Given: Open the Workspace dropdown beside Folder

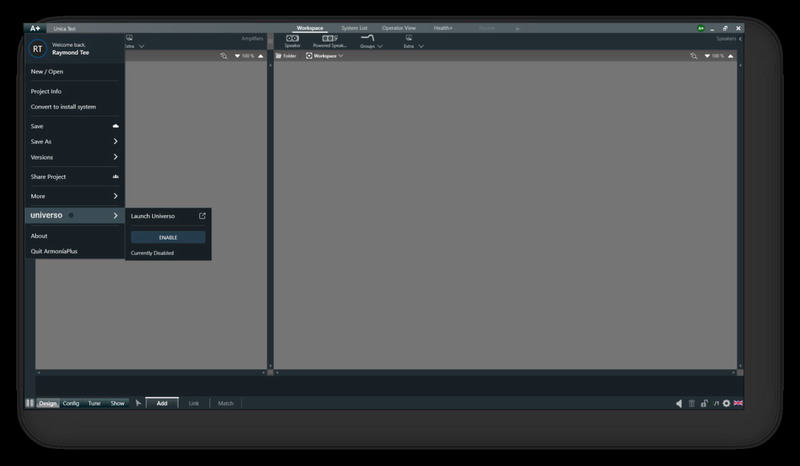Looking at the screenshot, I should click(x=324, y=56).
